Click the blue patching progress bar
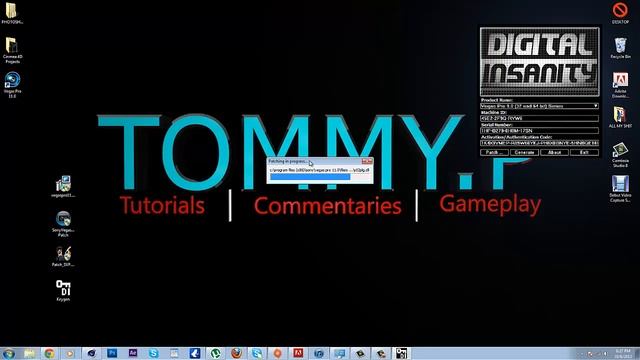 (x=310, y=177)
